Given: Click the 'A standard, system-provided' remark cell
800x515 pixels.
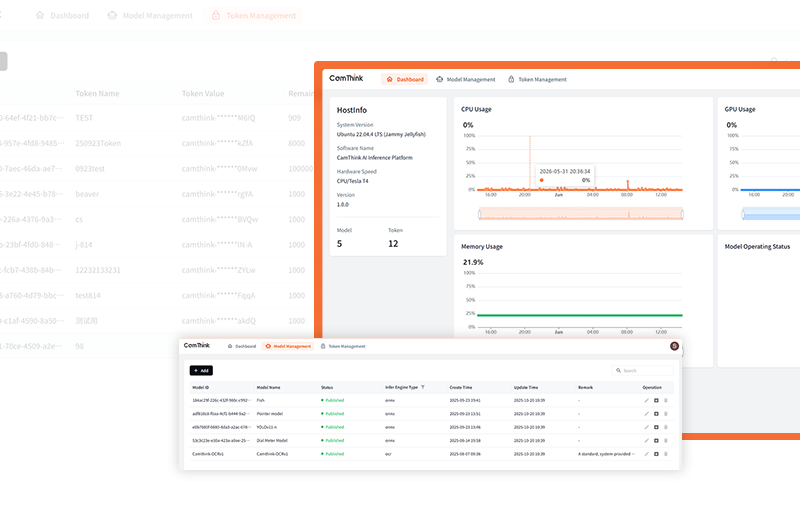Looking at the screenshot, I should coord(605,454).
